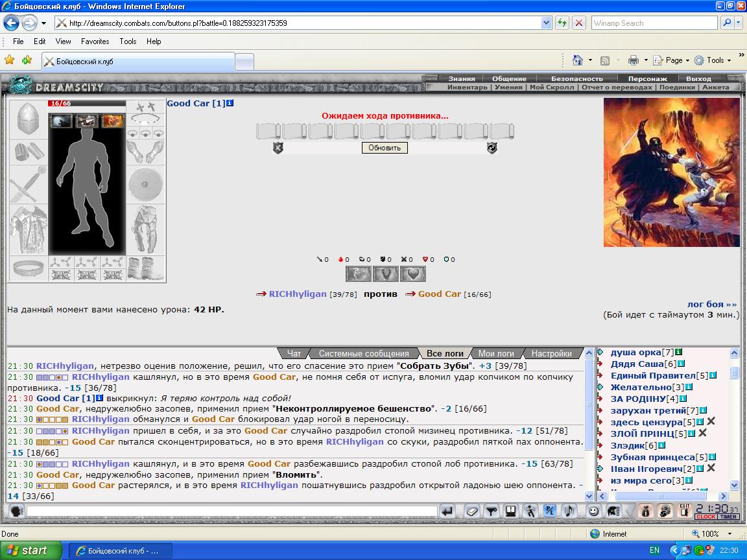
Task: Open the File menu
Action: click(x=18, y=41)
